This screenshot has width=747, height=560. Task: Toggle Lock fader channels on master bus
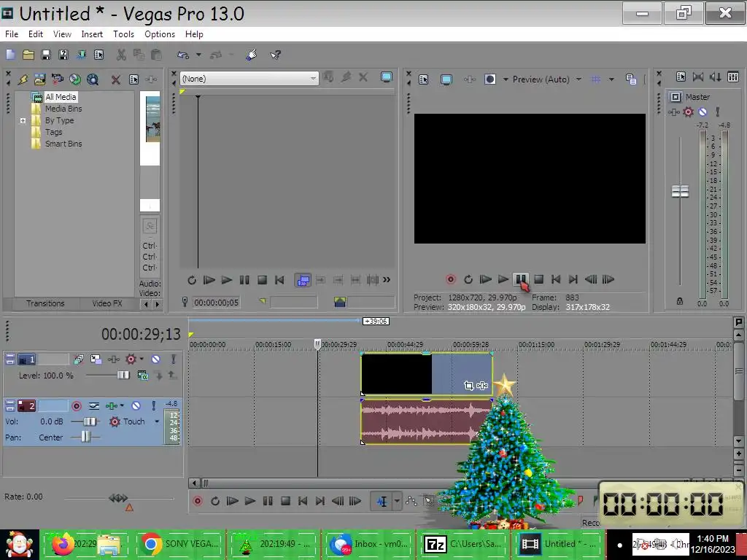[680, 301]
